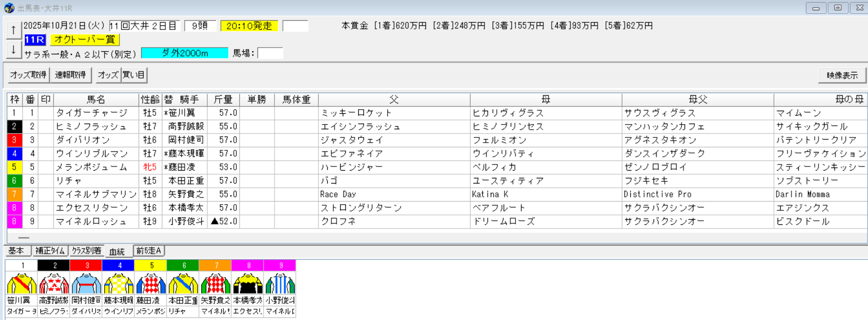Open the 前5走A tab
The width and height of the screenshot is (868, 320).
pyautogui.click(x=149, y=251)
